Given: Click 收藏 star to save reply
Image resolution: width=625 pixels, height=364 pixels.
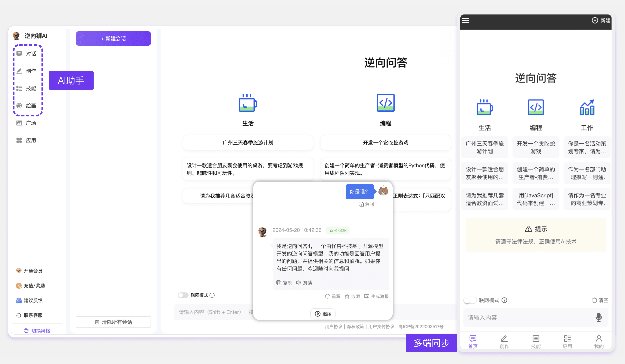Looking at the screenshot, I should (352, 296).
